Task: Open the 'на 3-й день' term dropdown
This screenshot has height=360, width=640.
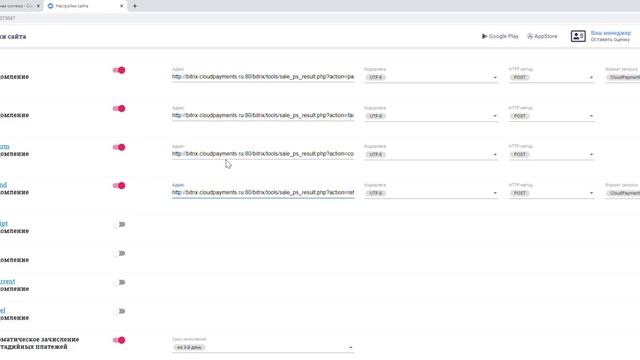Action: [x=263, y=347]
